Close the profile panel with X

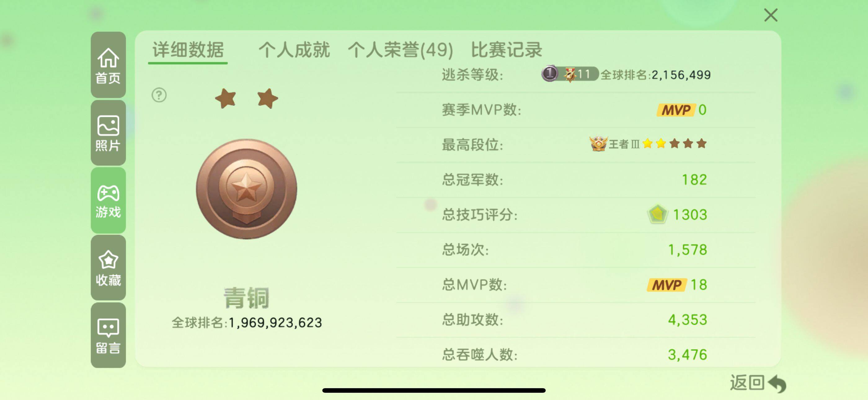point(771,15)
